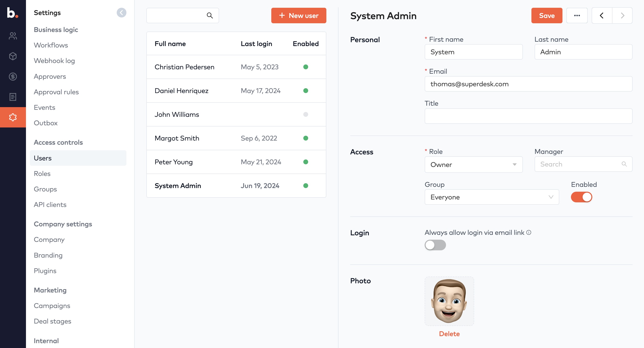The image size is (644, 348).
Task: Open the three-dots more options menu
Action: coord(577,16)
